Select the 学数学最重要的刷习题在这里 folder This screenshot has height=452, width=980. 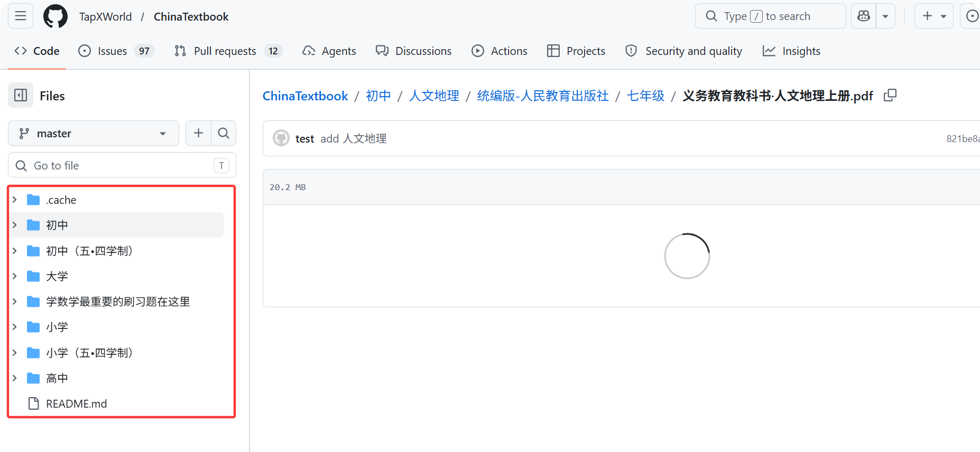117,302
